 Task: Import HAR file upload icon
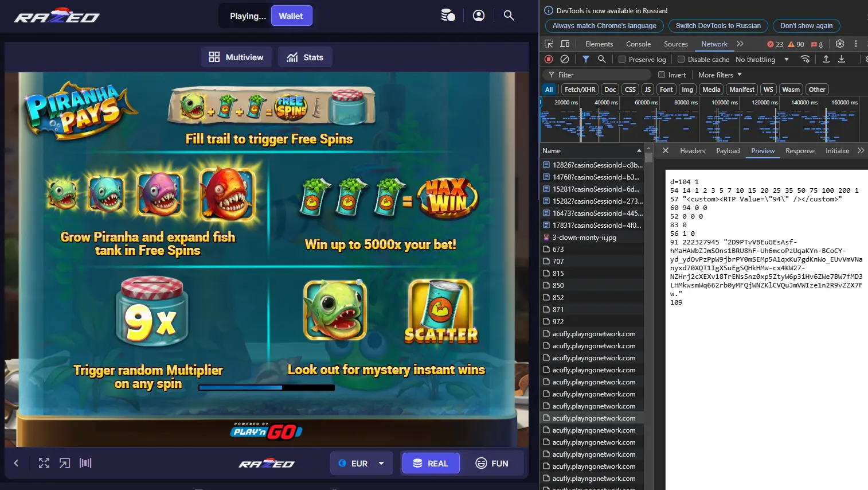click(826, 59)
